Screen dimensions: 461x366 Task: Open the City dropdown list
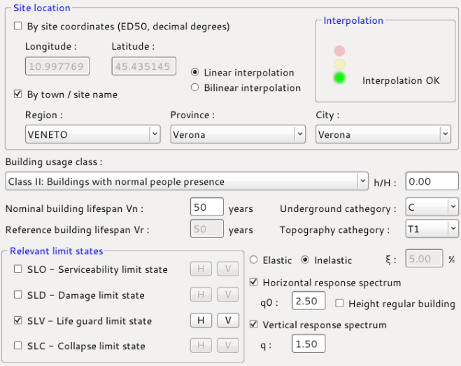tap(383, 134)
